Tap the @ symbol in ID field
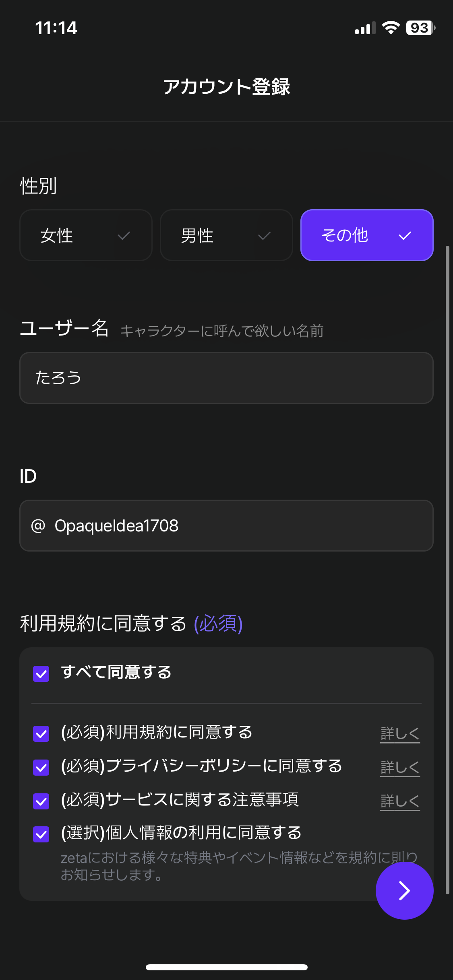This screenshot has height=980, width=453. click(38, 525)
